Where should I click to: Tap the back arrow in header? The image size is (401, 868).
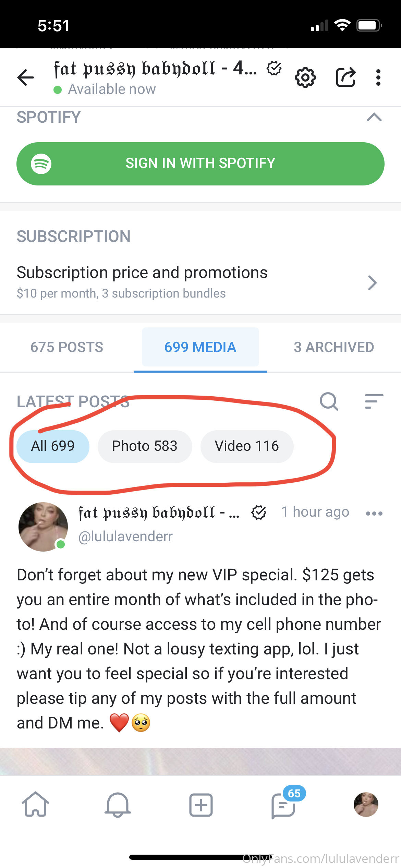tap(26, 77)
